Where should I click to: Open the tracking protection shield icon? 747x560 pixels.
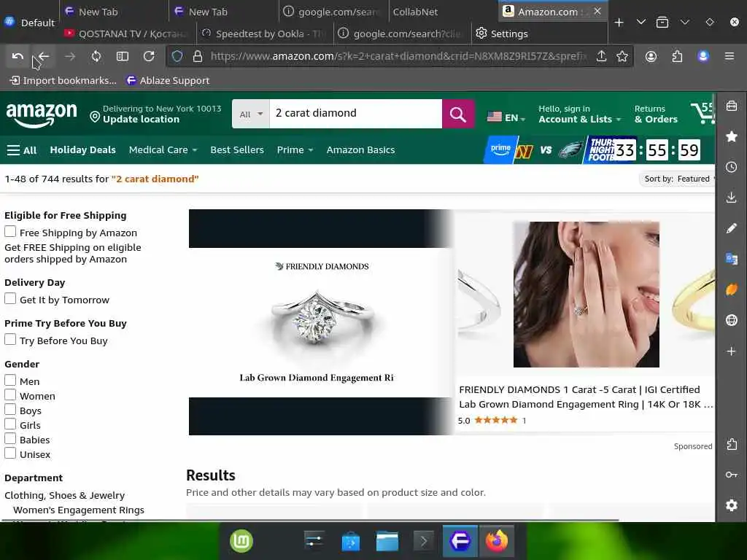[177, 57]
